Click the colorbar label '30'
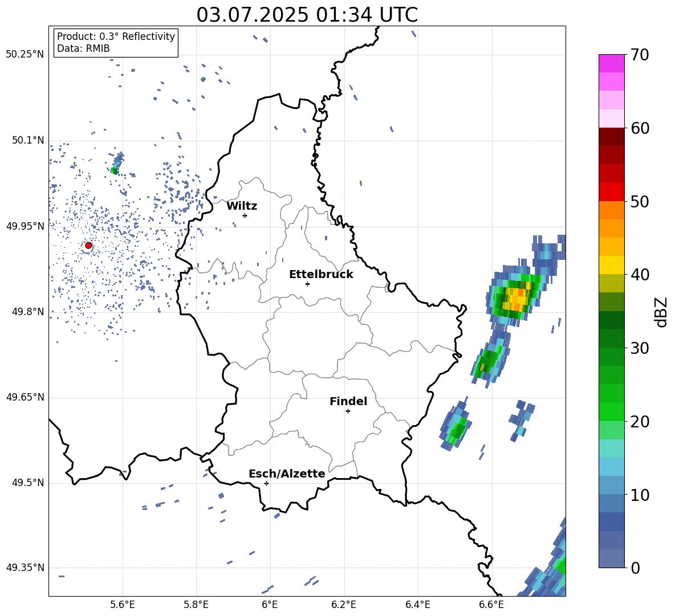 tap(639, 348)
